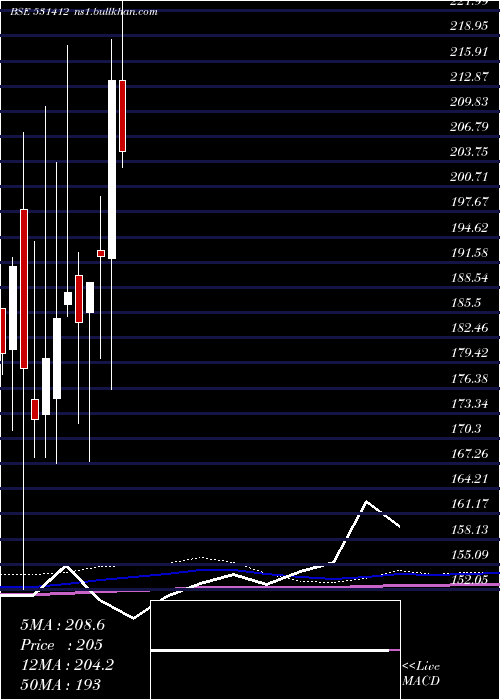Screen dimensions: 500x700
Task: Click the <<Live MACD label
Action: pyautogui.click(x=421, y=674)
